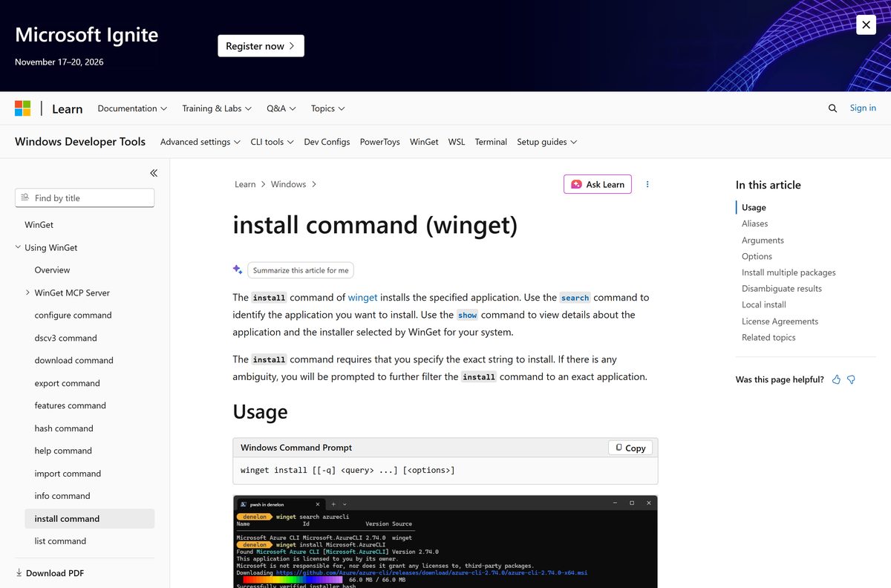
Task: Jump to Local install section
Action: click(x=764, y=304)
